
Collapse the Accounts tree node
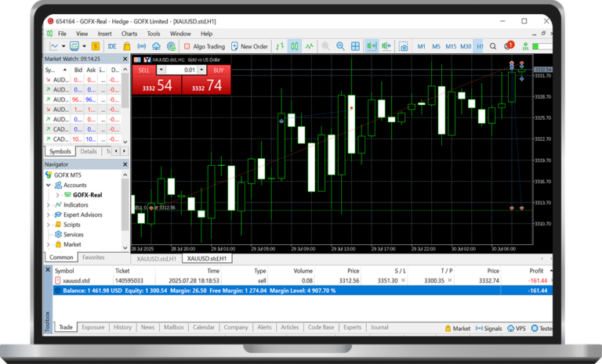tap(49, 185)
